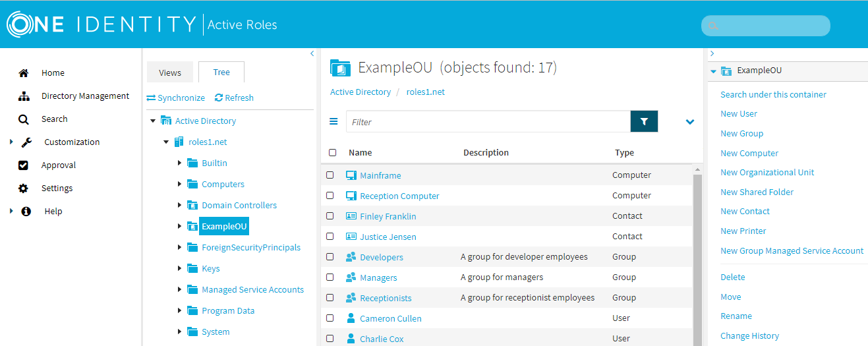Click the Charlie Cox user icon
The height and width of the screenshot is (346, 868).
351,339
